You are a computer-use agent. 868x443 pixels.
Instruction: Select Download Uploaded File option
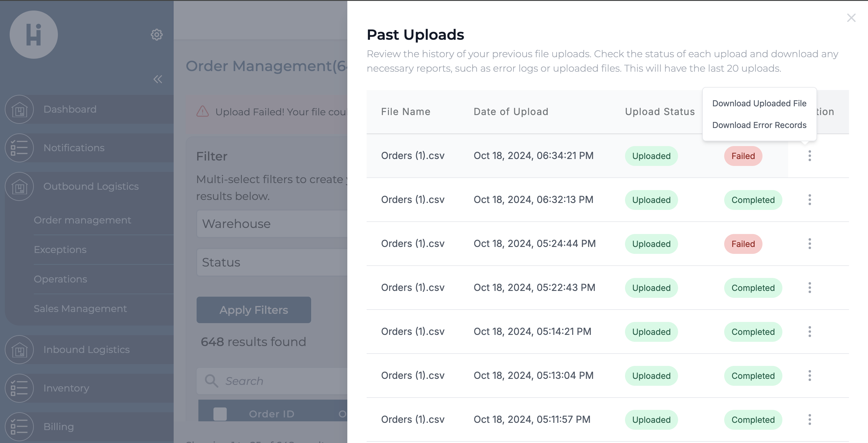coord(759,103)
